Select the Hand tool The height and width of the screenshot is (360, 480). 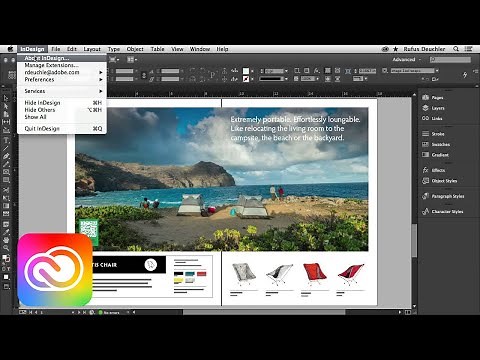6,240
